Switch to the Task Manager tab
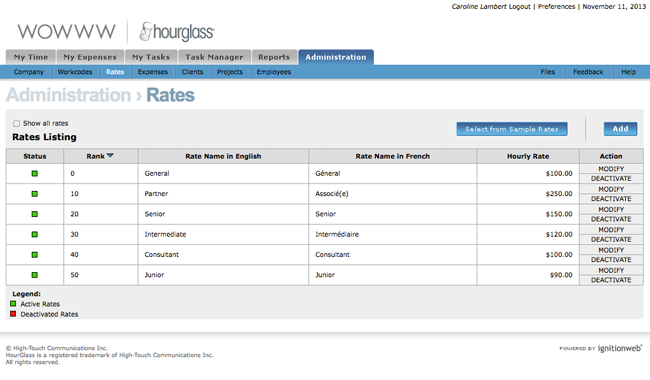The height and width of the screenshot is (380, 650). tap(214, 57)
